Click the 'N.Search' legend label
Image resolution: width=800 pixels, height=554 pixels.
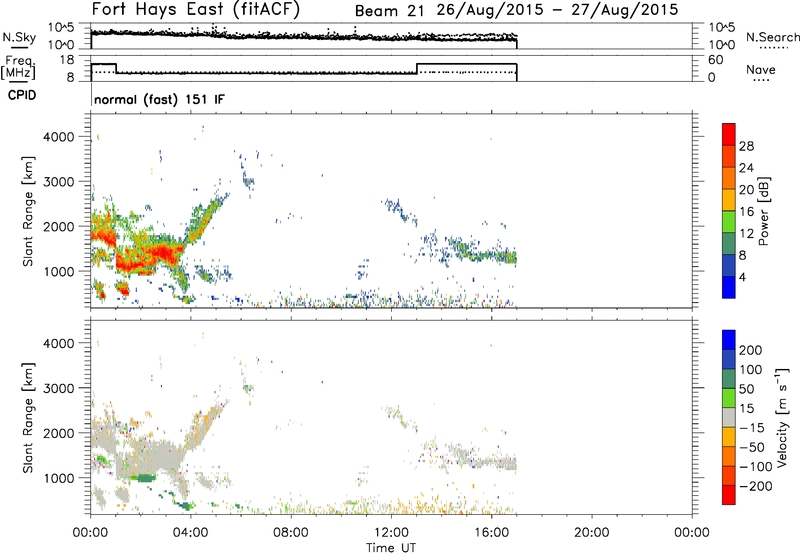772,37
